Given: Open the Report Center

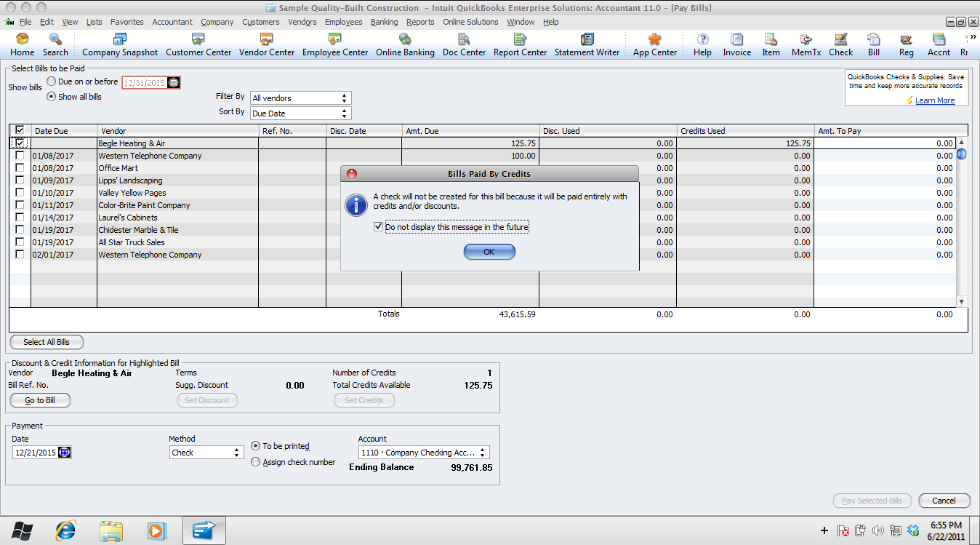Looking at the screenshot, I should 520,45.
